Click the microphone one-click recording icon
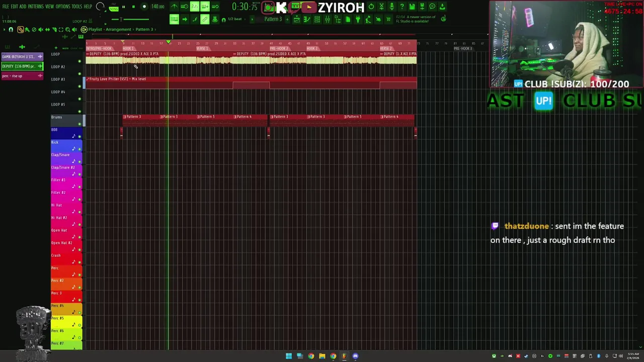Screen dimensions: 644x362 point(391,7)
